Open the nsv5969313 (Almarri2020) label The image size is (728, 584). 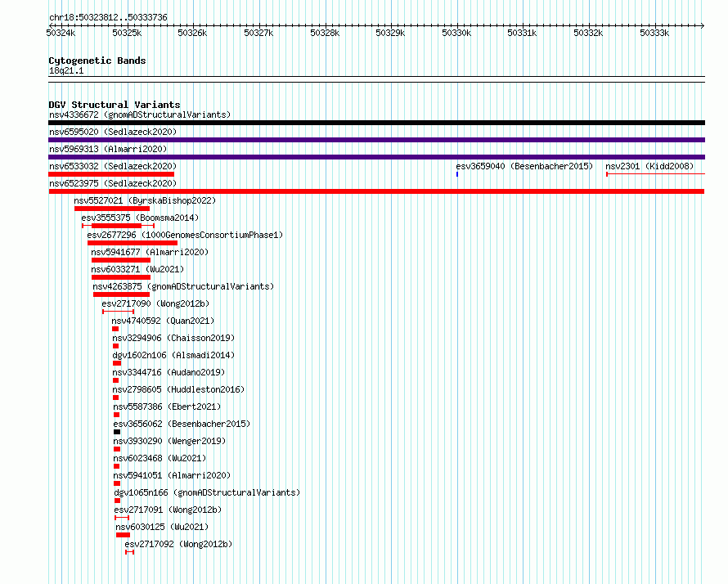(108, 149)
